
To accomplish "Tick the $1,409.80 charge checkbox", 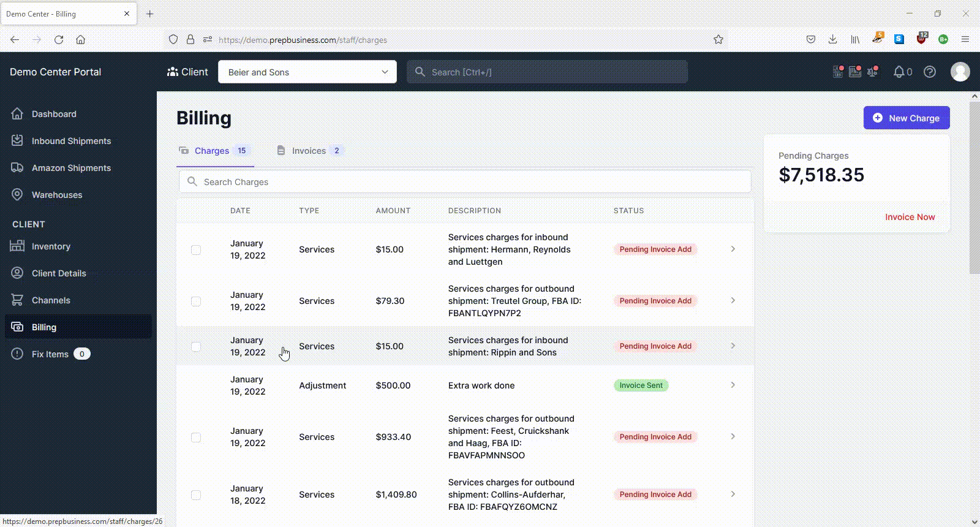I will click(196, 495).
